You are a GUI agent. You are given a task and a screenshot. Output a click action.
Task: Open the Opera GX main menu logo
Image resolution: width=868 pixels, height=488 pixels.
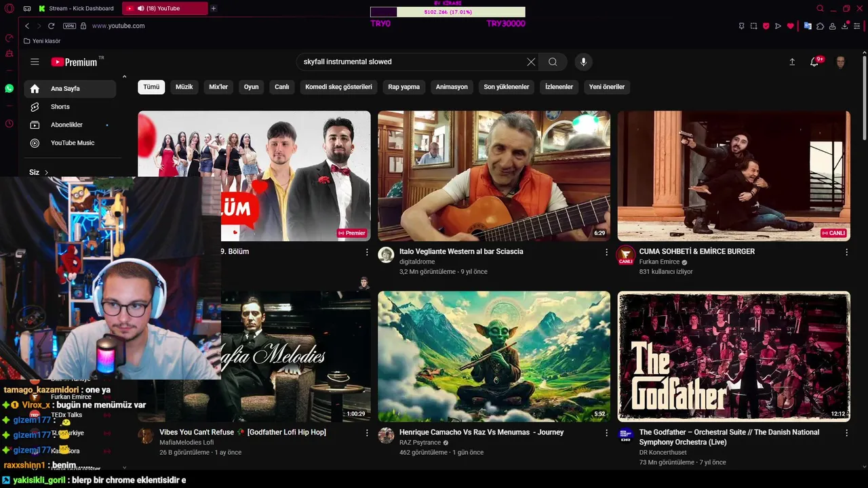(9, 9)
